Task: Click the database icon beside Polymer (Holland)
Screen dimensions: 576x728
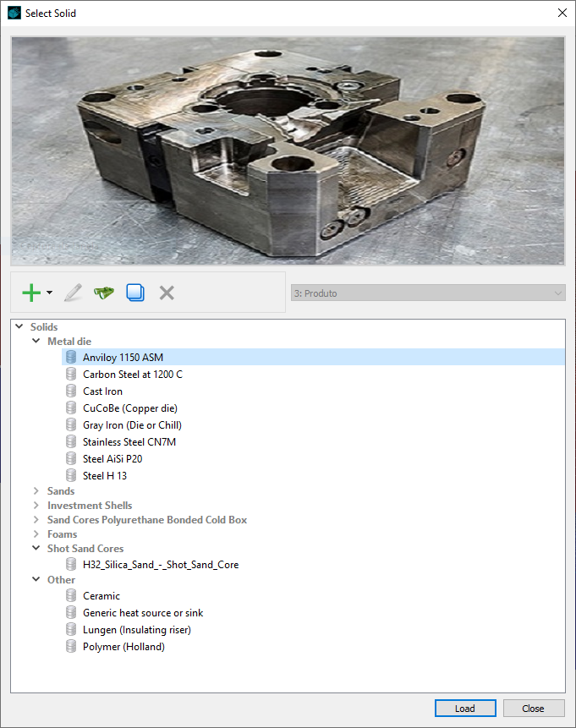Action: pos(71,646)
